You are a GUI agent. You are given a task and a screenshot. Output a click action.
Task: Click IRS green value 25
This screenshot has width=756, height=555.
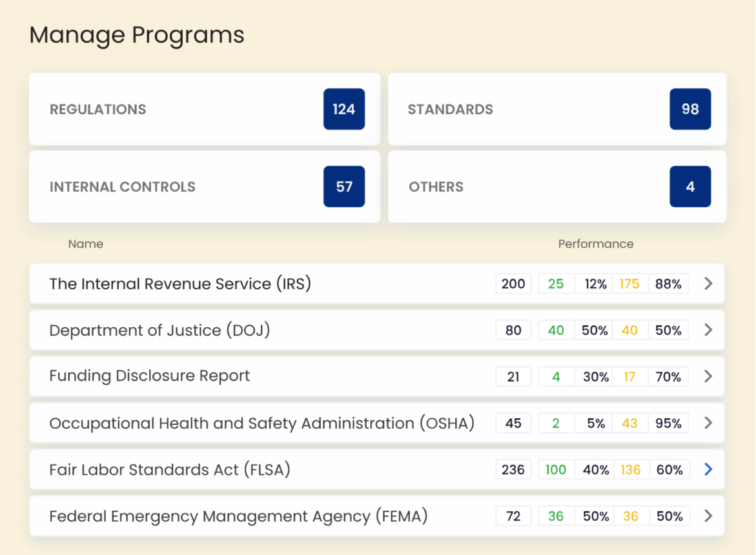pos(556,284)
